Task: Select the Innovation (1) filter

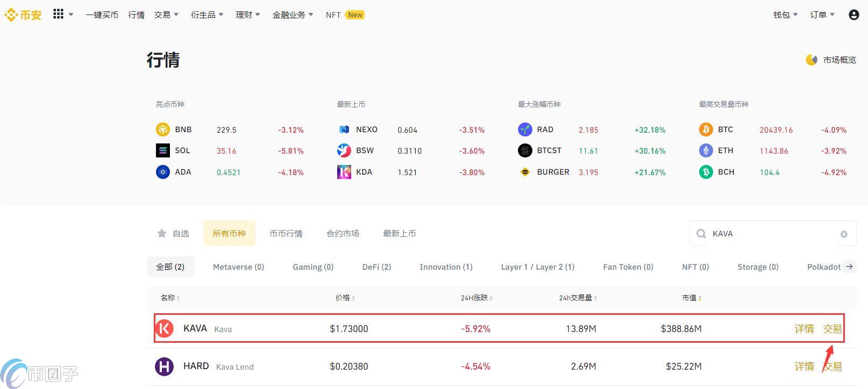Action: click(446, 266)
